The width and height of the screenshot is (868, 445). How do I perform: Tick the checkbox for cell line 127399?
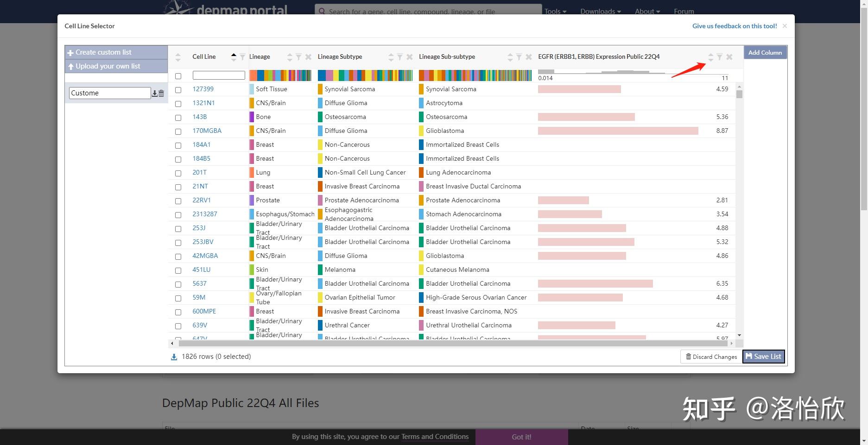point(178,90)
